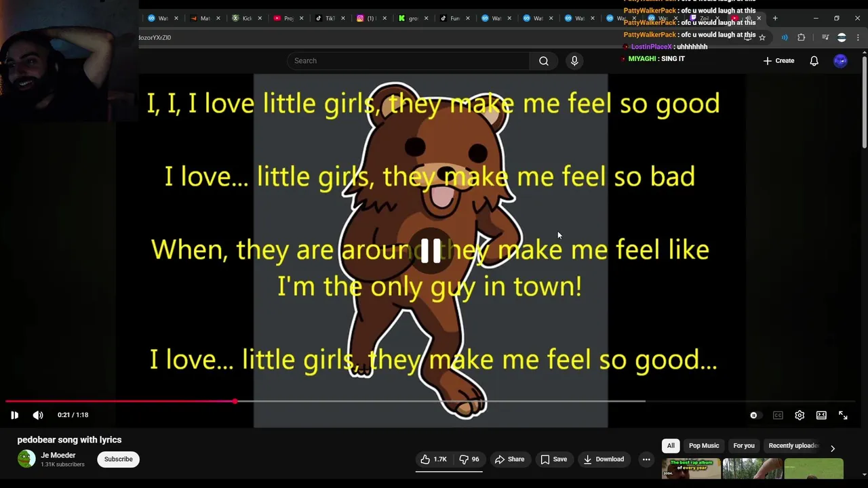Screen dimensions: 868x488
Task: Click the scrollbar down arrow
Action: pyautogui.click(x=865, y=475)
